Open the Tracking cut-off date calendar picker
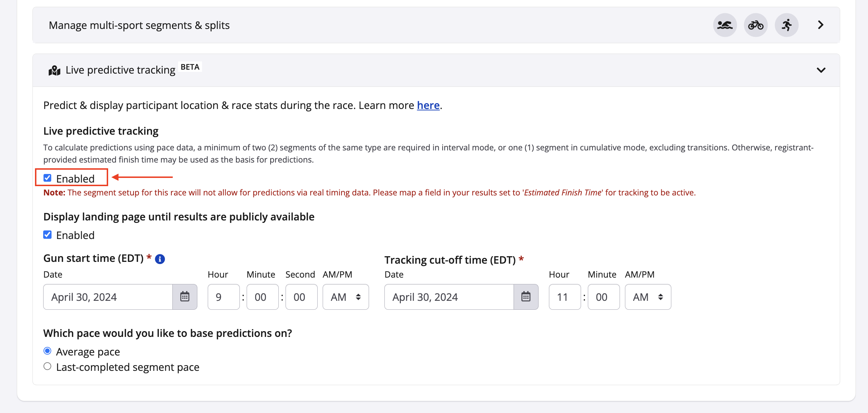The height and width of the screenshot is (413, 868). pos(526,297)
